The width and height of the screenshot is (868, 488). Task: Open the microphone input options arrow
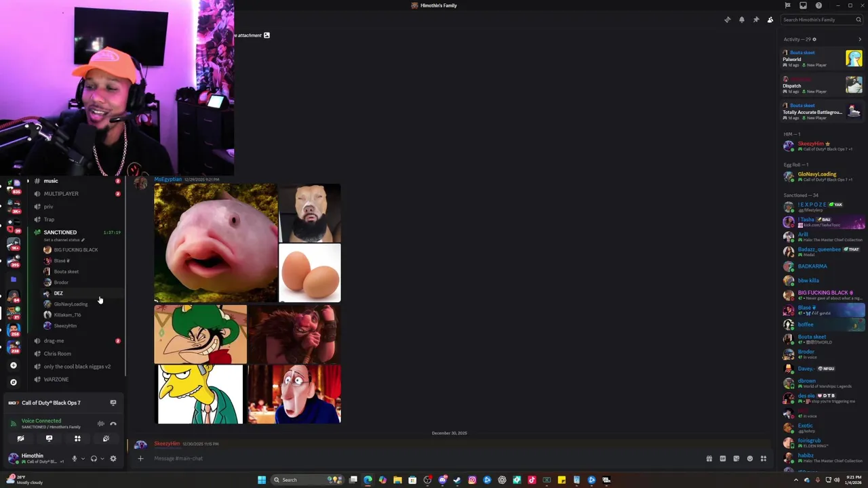pos(83,459)
